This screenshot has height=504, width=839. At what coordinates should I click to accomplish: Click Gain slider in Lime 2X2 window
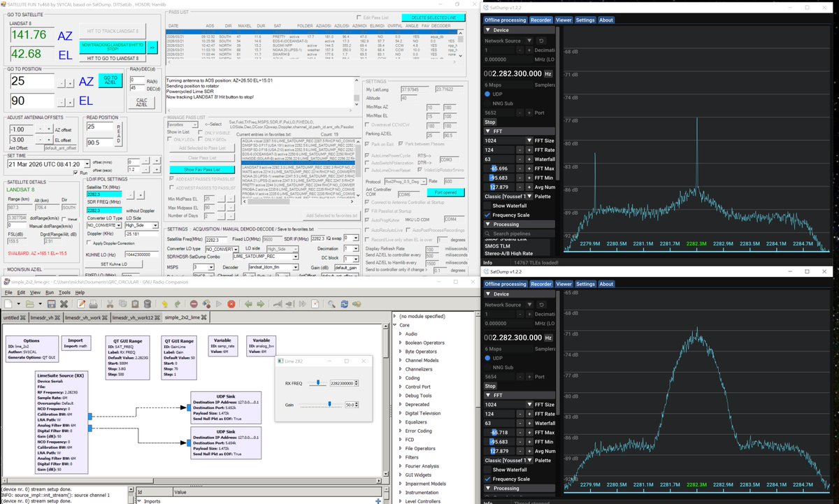coord(322,403)
